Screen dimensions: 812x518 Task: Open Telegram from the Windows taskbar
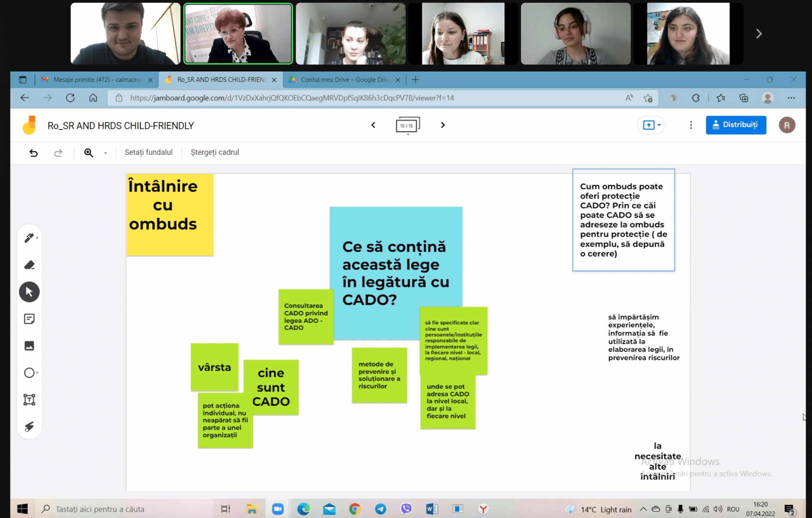[381, 509]
